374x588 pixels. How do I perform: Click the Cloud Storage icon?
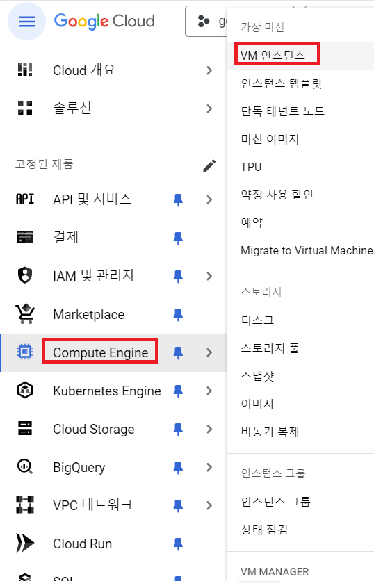[25, 429]
